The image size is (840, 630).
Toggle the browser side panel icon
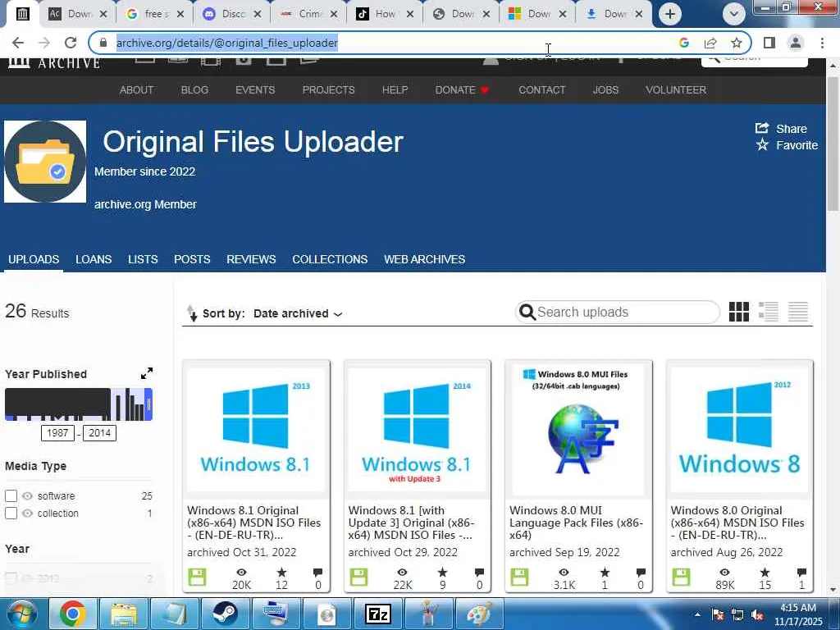(x=769, y=43)
